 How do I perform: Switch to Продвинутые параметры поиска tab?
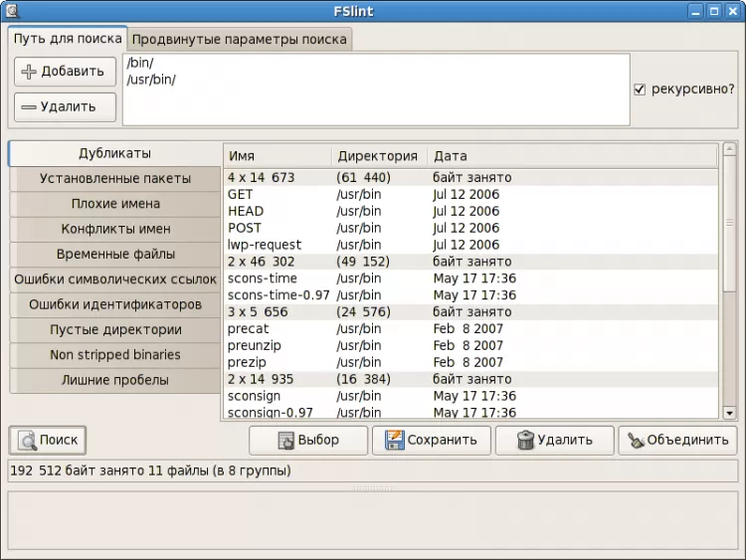coord(240,39)
